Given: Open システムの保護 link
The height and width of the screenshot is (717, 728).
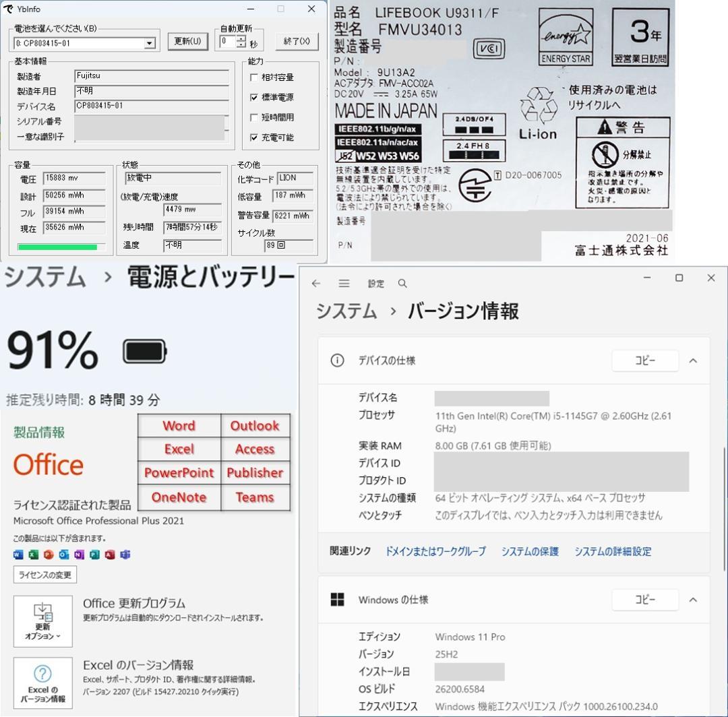Looking at the screenshot, I should [x=530, y=551].
